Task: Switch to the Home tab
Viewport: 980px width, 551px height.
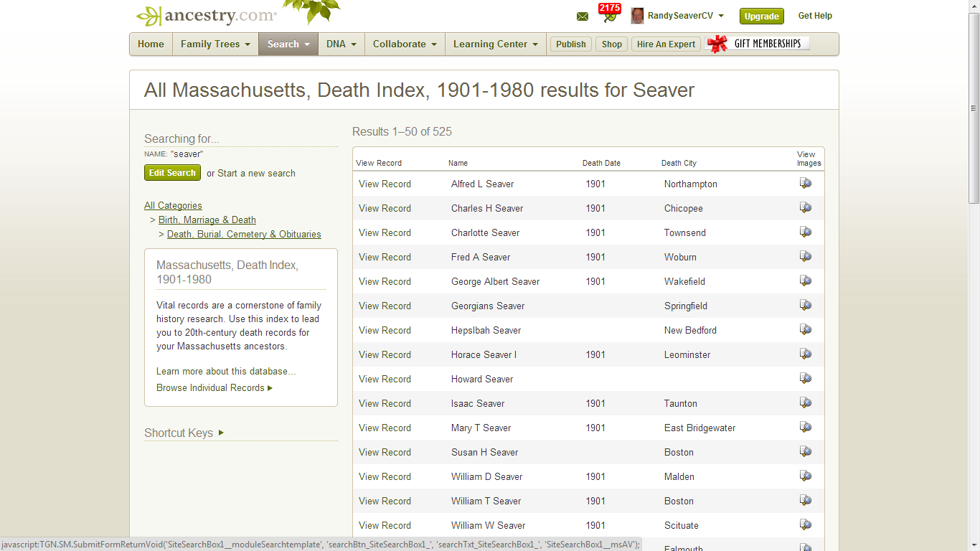Action: (x=151, y=44)
